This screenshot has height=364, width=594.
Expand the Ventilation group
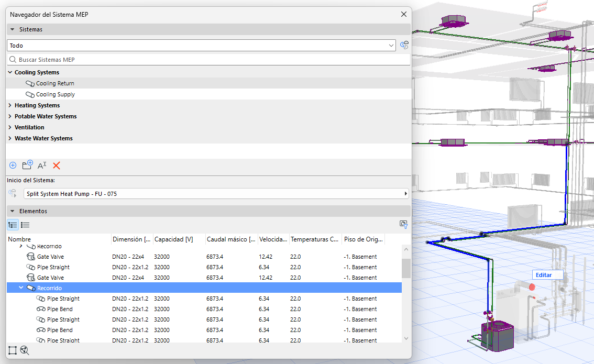(10, 127)
